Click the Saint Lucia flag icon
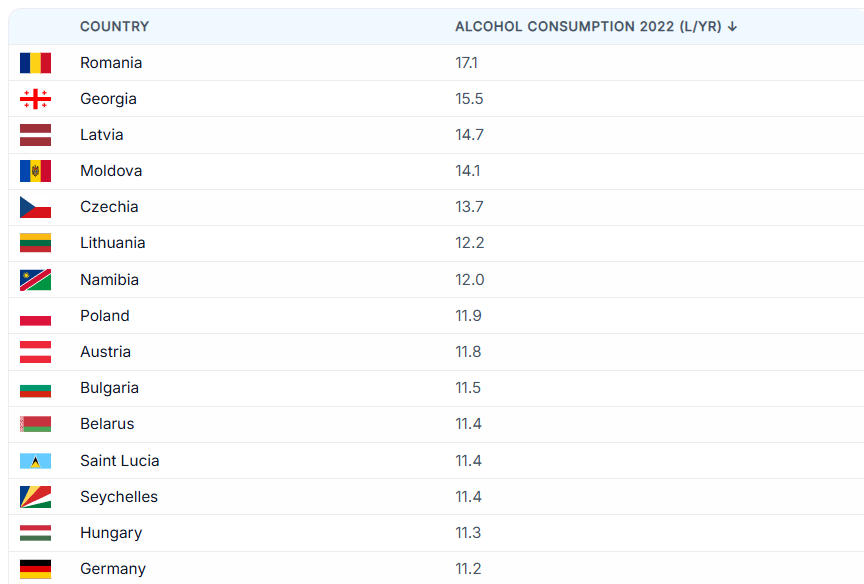 (35, 461)
